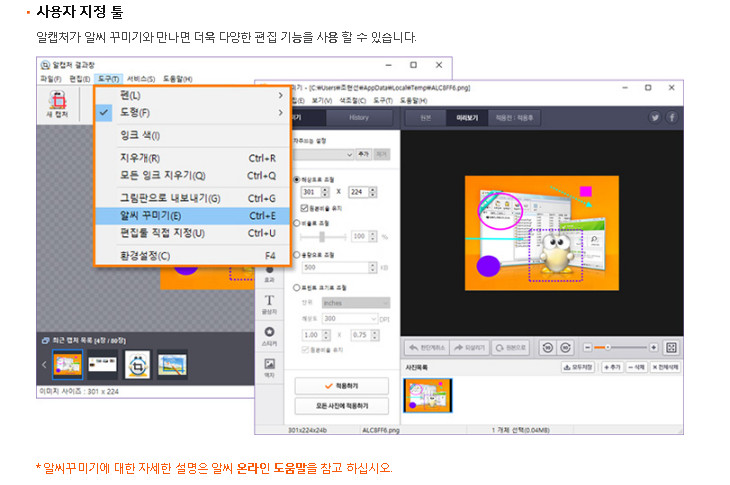Open the 편집(E) menu in 알캡처 window
Image resolution: width=730 pixels, height=485 pixels.
80,79
